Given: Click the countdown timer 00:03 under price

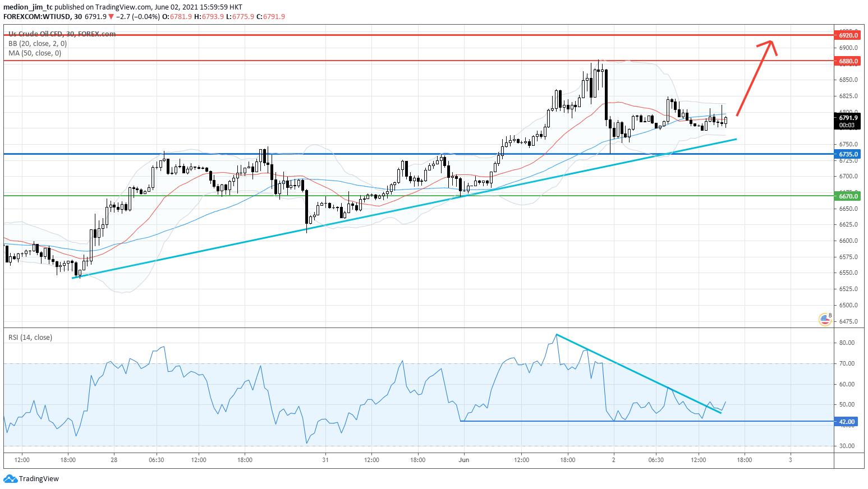Looking at the screenshot, I should click(x=848, y=126).
